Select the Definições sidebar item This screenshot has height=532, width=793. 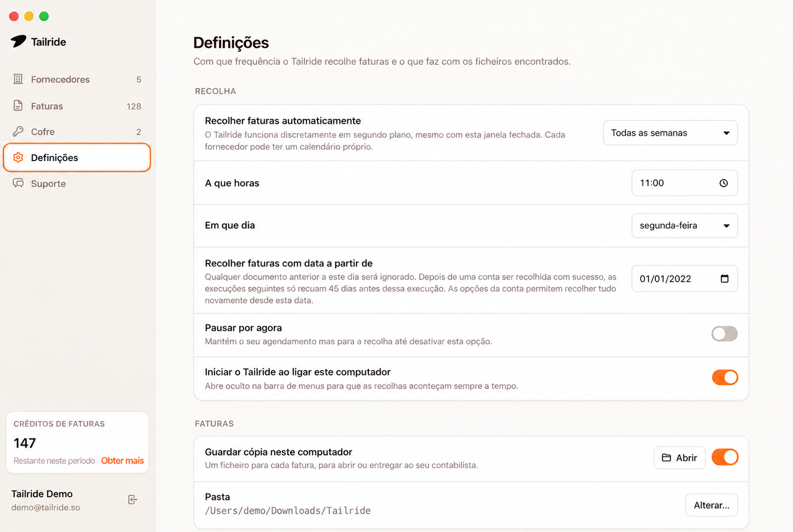click(77, 157)
